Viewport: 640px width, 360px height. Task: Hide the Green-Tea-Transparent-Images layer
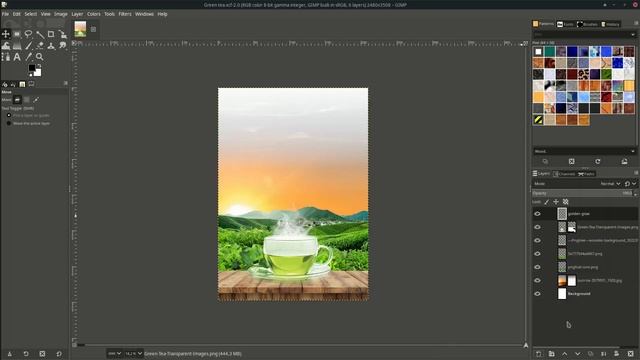coord(537,227)
